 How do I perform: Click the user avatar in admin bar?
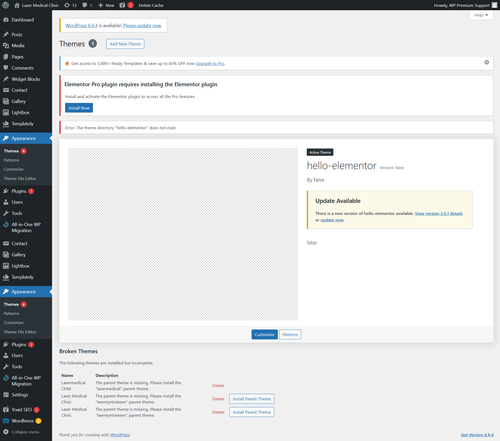click(494, 5)
